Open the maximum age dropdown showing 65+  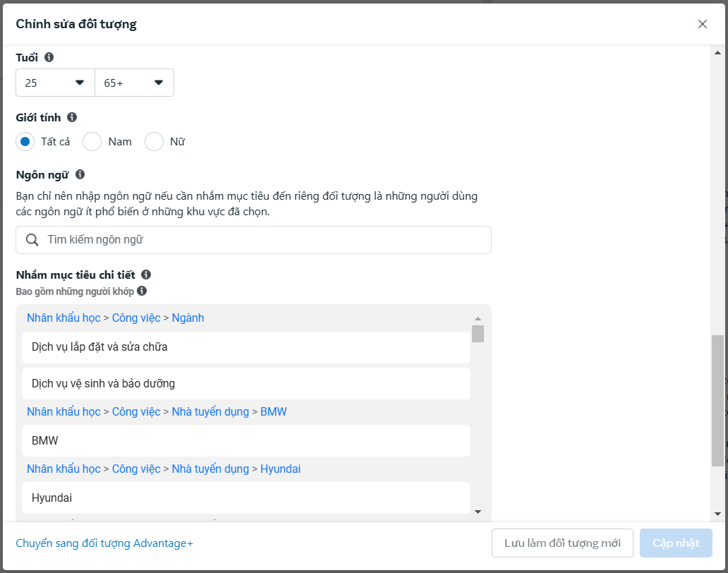point(134,83)
